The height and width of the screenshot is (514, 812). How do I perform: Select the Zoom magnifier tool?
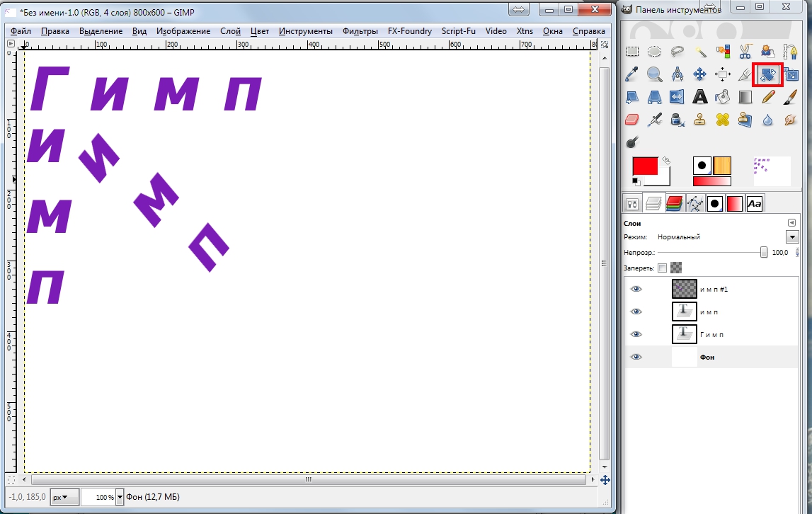655,74
